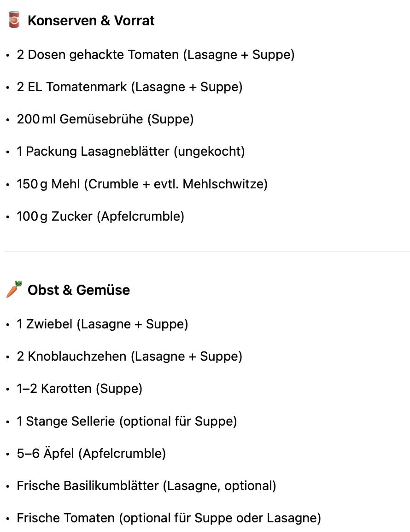Image resolution: width=410 pixels, height=532 pixels.
Task: Click the bullet before 1 Zwiebel
Action: 8,325
